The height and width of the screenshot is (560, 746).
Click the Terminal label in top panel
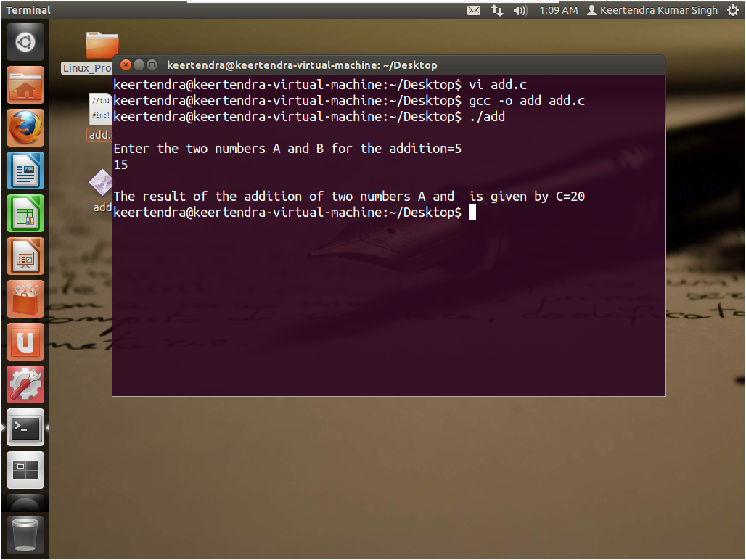[28, 10]
